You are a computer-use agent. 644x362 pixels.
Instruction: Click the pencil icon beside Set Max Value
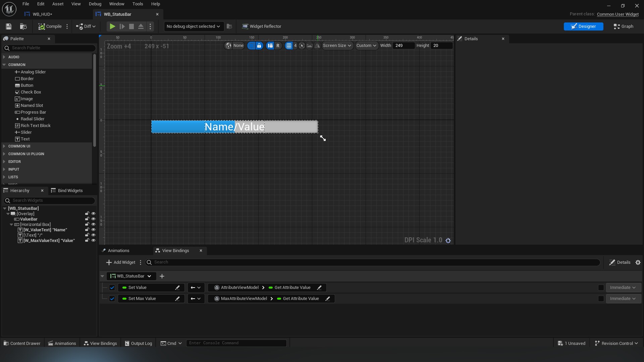point(177,299)
